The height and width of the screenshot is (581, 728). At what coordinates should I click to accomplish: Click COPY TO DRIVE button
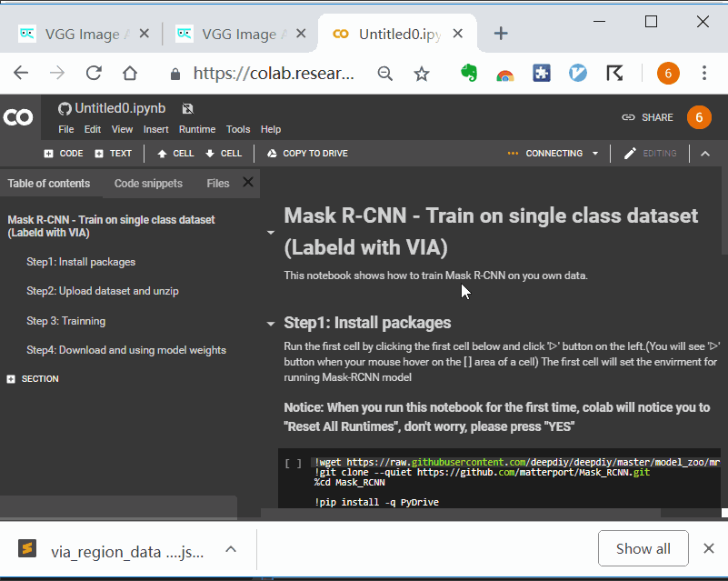(x=307, y=154)
